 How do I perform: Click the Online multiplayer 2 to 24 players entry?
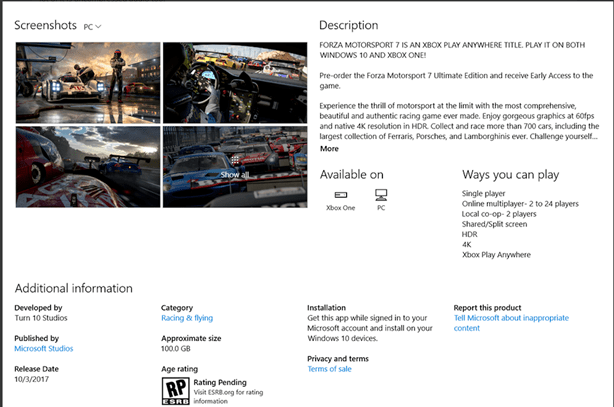[519, 203]
